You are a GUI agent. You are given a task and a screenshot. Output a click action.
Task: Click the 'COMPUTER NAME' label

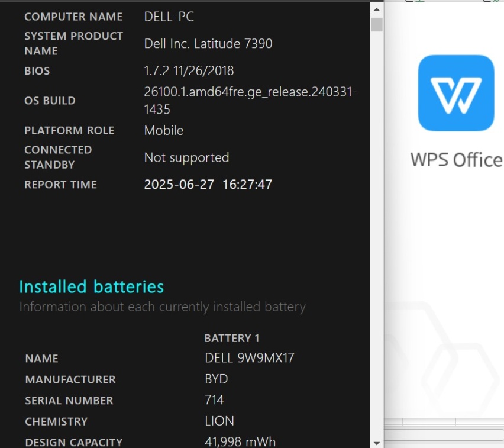click(x=73, y=17)
